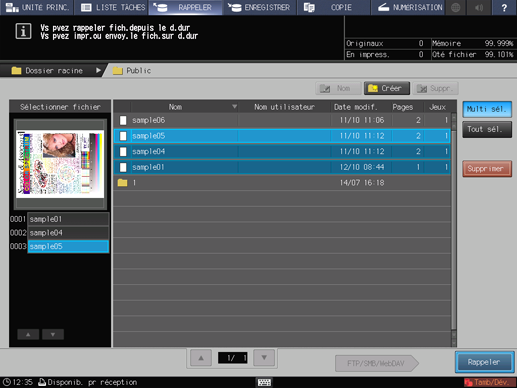Screen dimensions: 517x388
Task: Open the on-screen keyboard icon
Action: (x=264, y=382)
